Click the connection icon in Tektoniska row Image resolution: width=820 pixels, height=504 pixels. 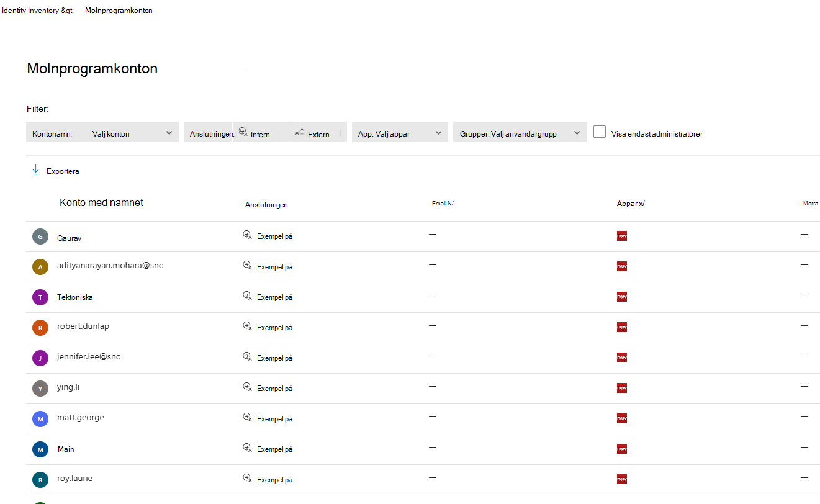[x=247, y=296]
